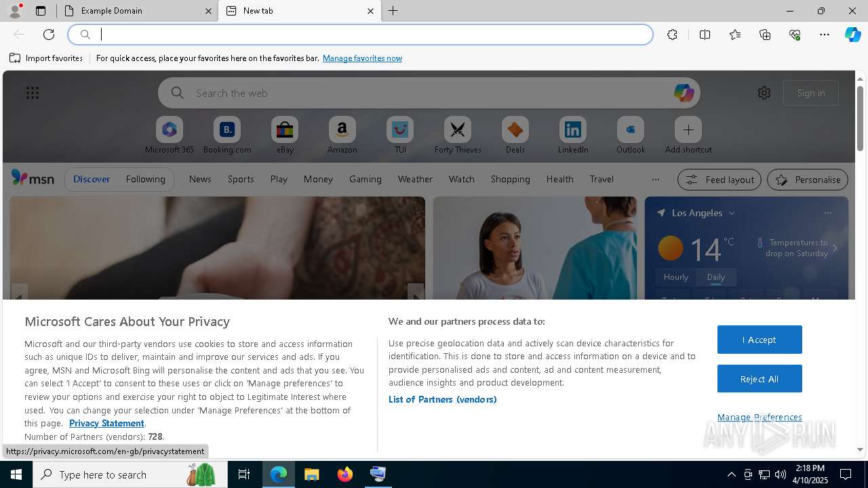Open LinkedIn shortcut
Screen dimensions: 868x488
tap(573, 135)
